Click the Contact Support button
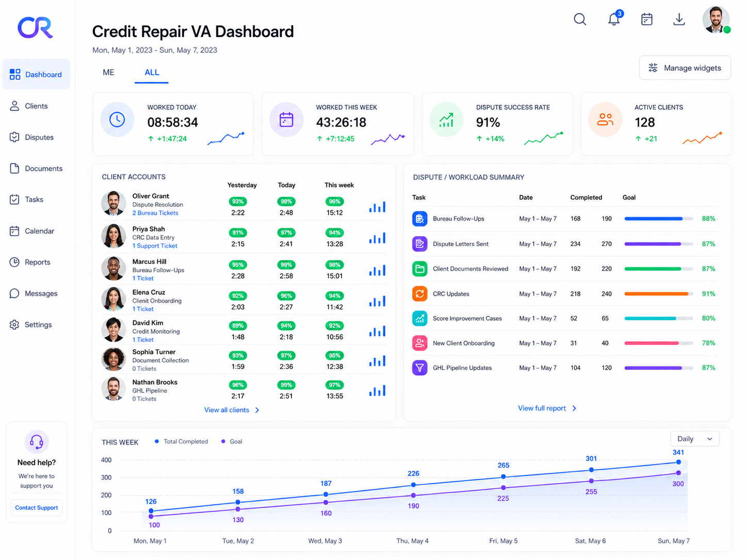The height and width of the screenshot is (560, 747). coord(37,508)
